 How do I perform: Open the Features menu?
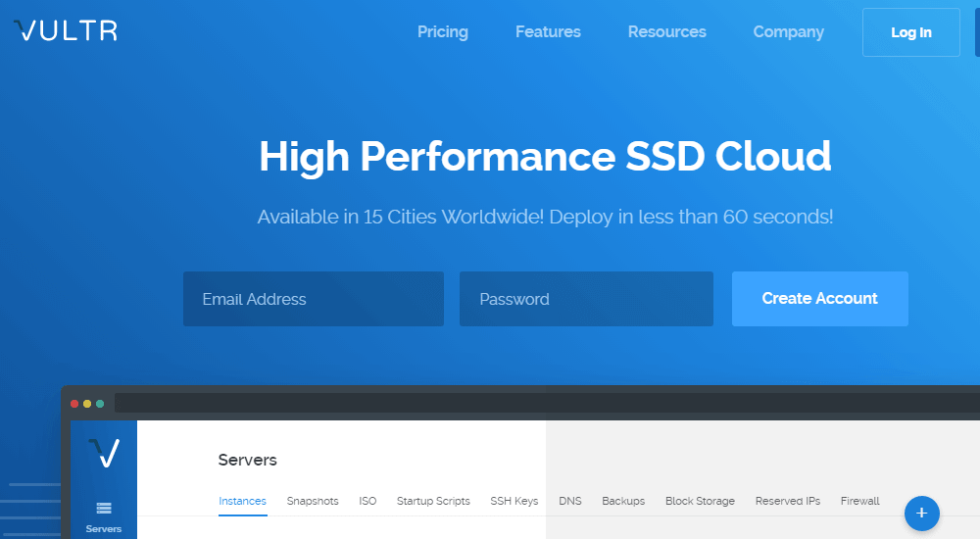coord(548,32)
